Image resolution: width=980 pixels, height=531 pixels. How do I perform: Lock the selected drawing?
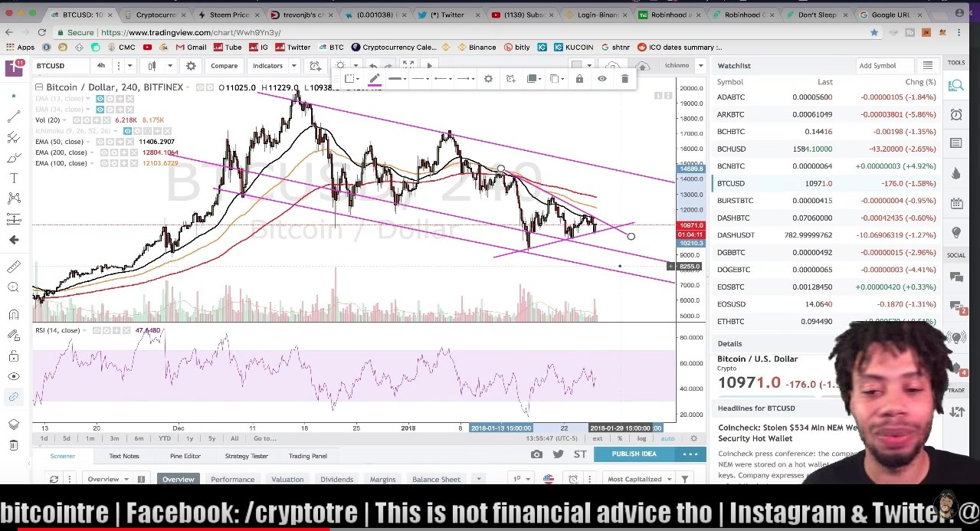(579, 79)
